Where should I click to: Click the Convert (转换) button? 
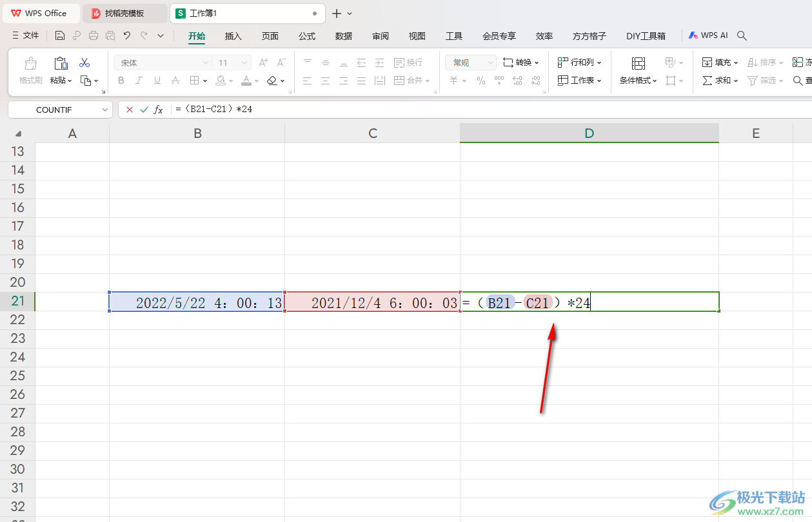pos(521,63)
